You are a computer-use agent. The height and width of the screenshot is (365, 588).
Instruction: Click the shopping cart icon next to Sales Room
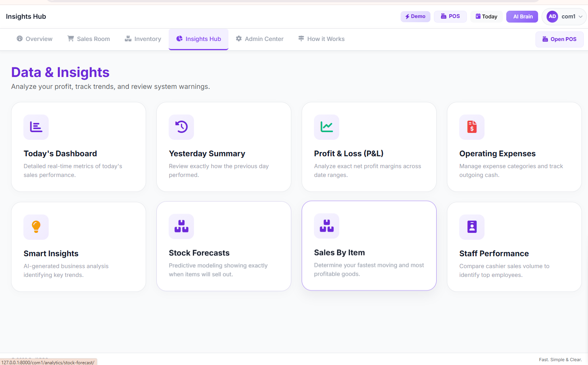pos(71,39)
